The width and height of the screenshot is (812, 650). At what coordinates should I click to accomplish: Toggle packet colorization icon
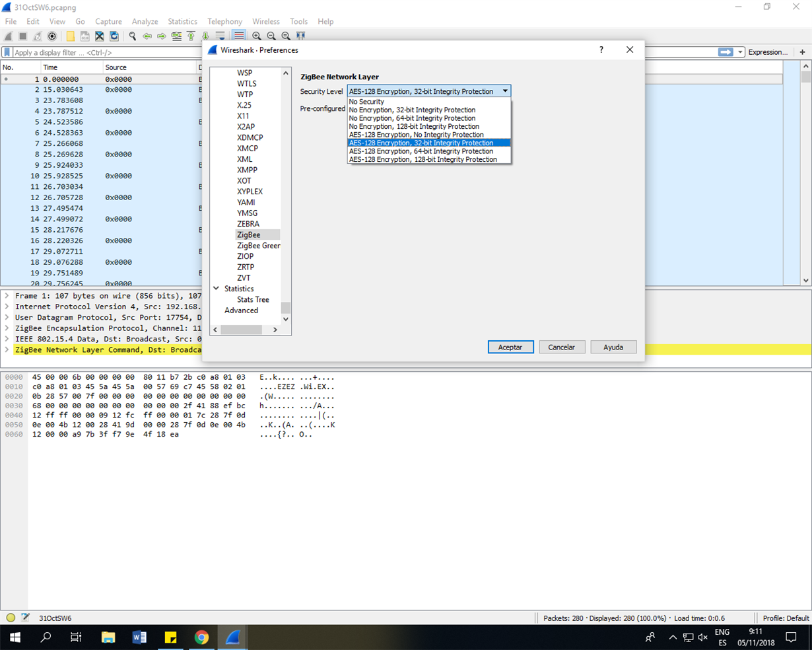click(239, 36)
